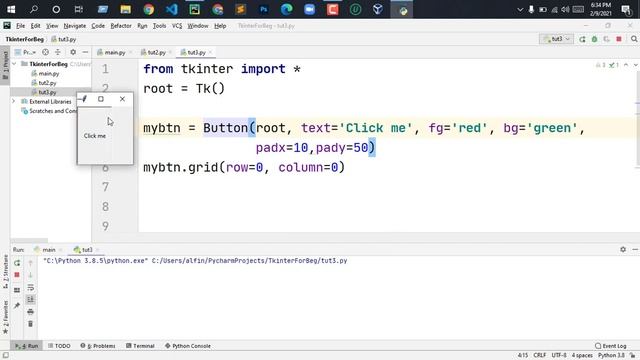Select tut2.py in the project tree

pos(47,83)
